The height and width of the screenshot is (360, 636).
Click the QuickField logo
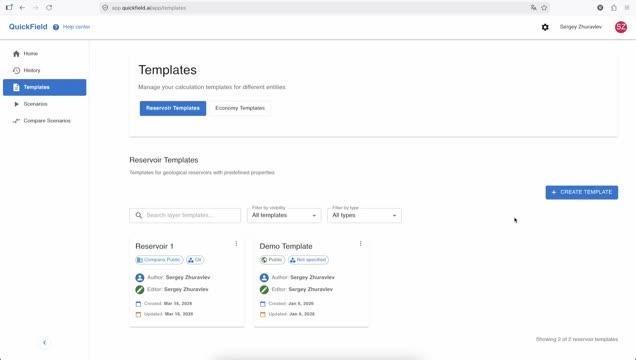pyautogui.click(x=28, y=27)
